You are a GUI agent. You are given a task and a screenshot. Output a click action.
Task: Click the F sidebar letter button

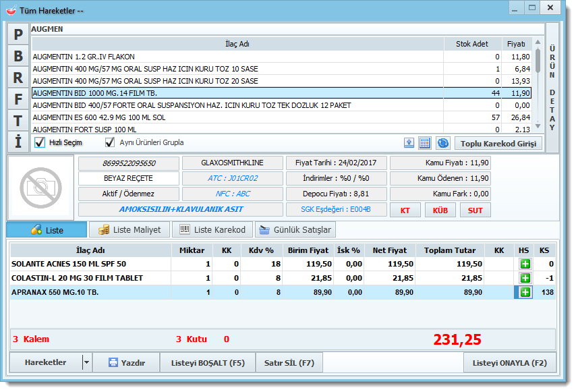[x=18, y=99]
